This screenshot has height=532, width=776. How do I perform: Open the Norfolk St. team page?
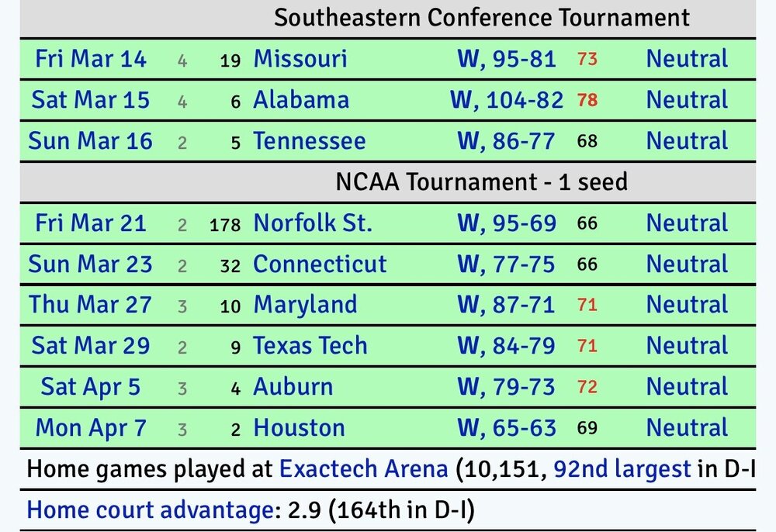pyautogui.click(x=313, y=223)
